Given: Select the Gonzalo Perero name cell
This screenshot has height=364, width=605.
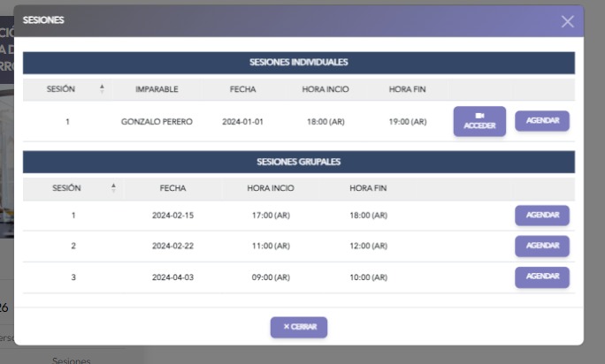Looking at the screenshot, I should (x=157, y=122).
